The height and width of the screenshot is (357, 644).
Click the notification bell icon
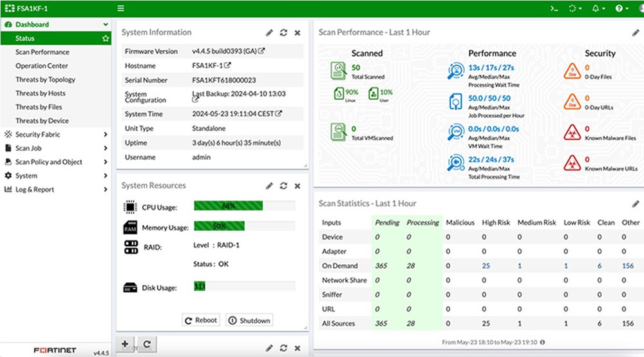(597, 8)
